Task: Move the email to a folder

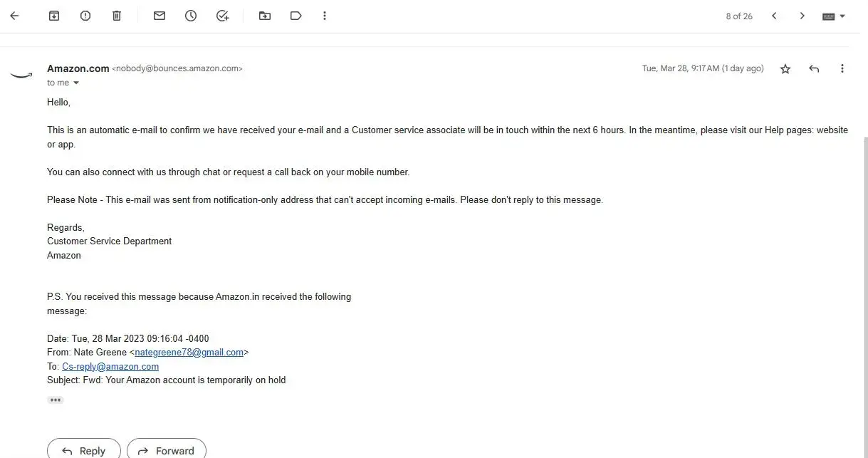Action: [x=265, y=16]
